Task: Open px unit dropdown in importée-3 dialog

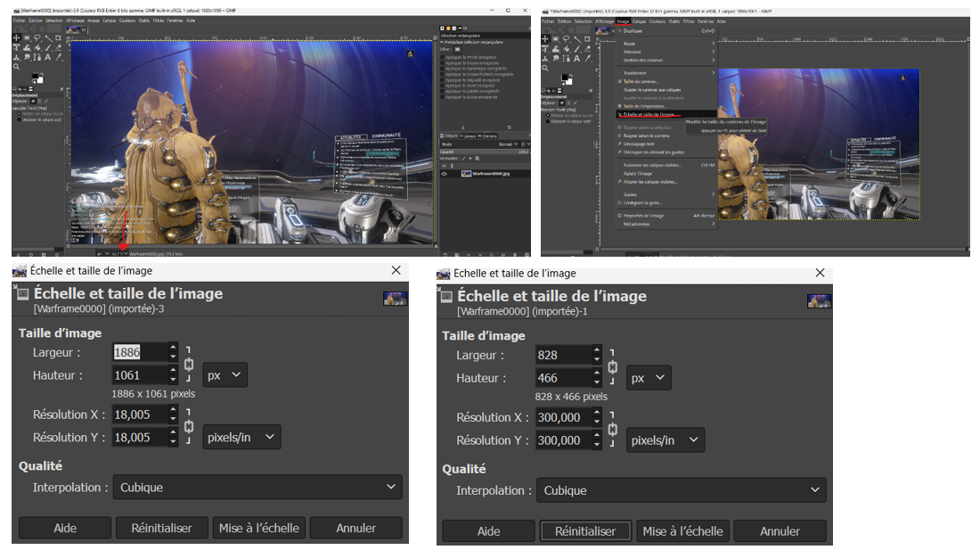Action: 225,375
